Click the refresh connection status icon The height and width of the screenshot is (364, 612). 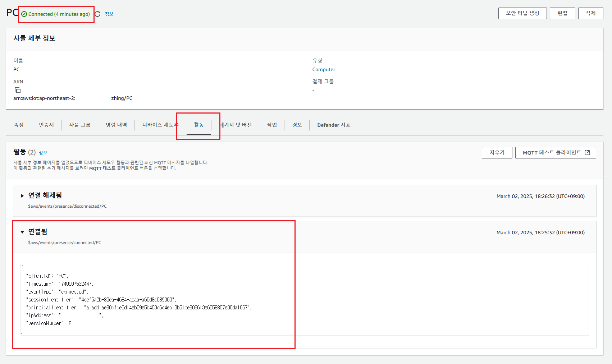coord(97,14)
